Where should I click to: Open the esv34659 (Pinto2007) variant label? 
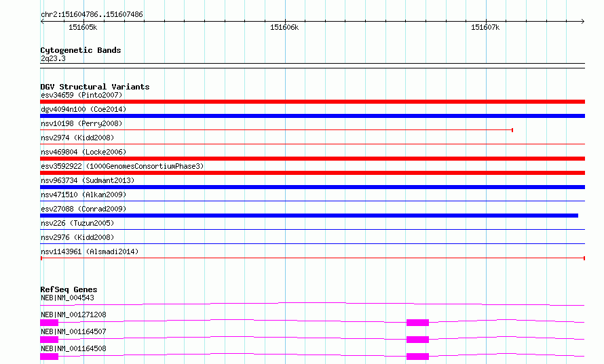click(81, 95)
